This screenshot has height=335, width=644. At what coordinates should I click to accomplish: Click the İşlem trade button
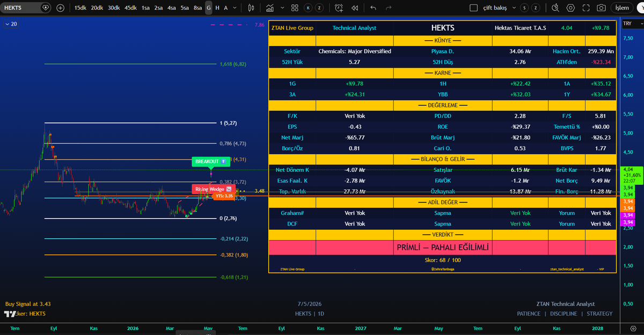click(x=622, y=8)
